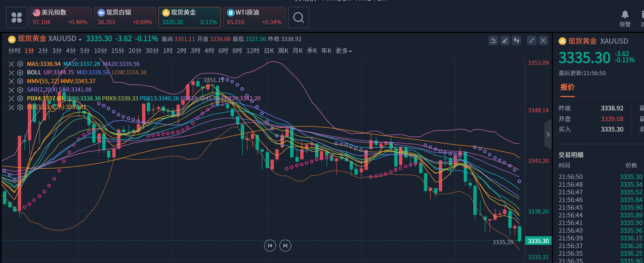
Task: Open the 预警 alert bell
Action: pyautogui.click(x=625, y=18)
